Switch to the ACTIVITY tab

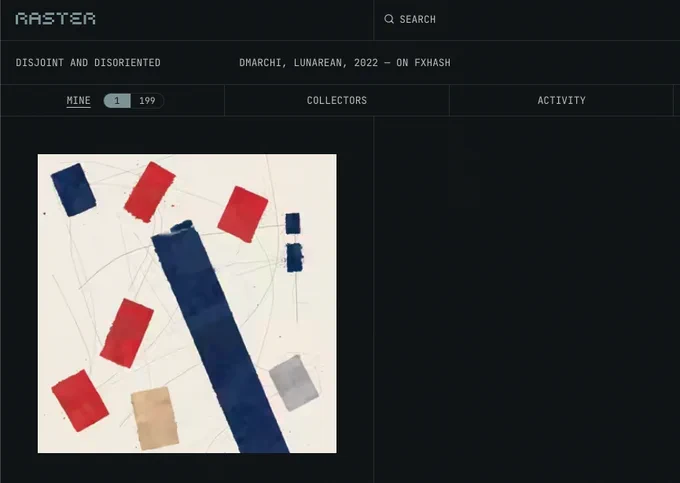point(562,101)
